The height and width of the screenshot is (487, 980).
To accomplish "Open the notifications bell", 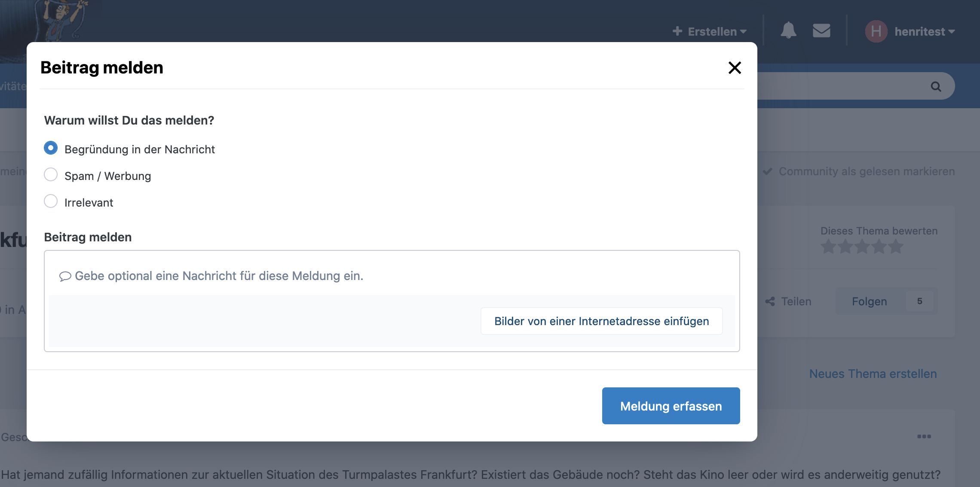I will 788,30.
